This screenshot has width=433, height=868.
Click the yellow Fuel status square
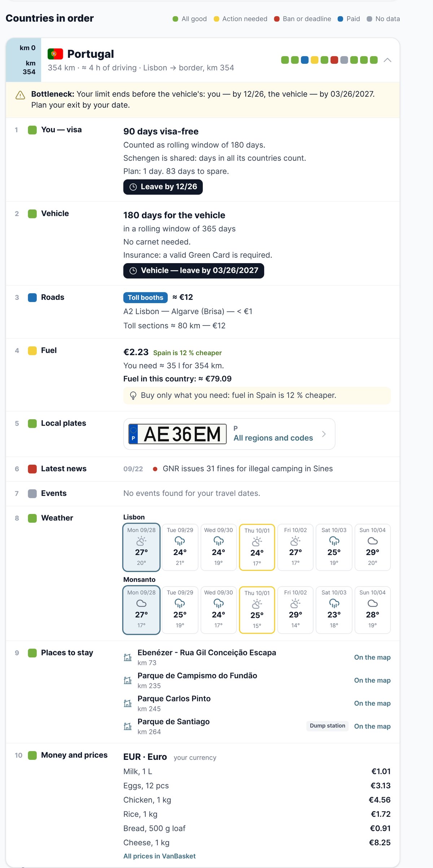(32, 351)
